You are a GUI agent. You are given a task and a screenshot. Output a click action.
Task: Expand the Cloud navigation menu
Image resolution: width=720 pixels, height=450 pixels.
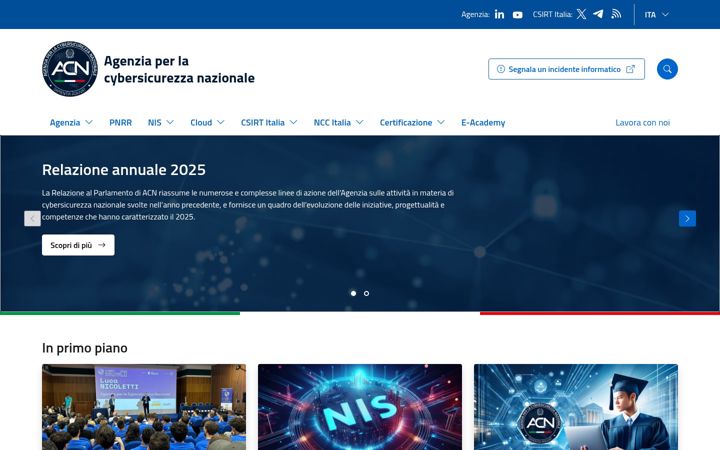pos(207,123)
